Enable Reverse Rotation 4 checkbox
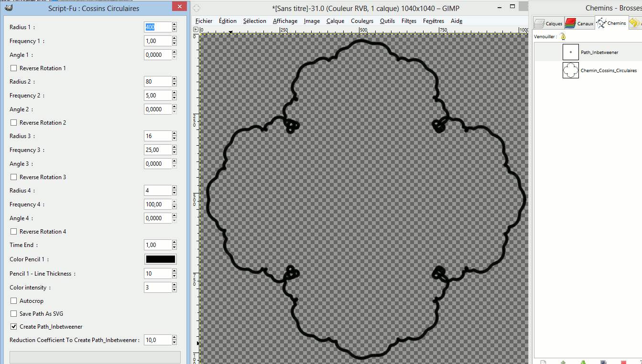This screenshot has height=364, width=642. [13, 232]
